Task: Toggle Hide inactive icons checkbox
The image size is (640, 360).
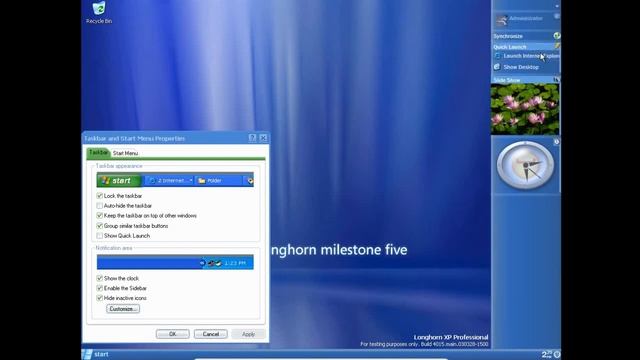Action: click(x=99, y=298)
